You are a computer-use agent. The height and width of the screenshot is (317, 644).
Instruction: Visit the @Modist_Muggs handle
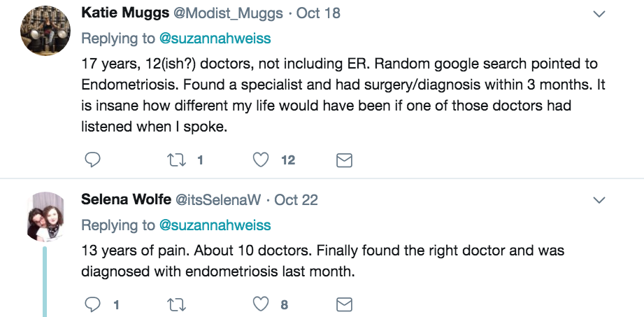click(x=229, y=13)
